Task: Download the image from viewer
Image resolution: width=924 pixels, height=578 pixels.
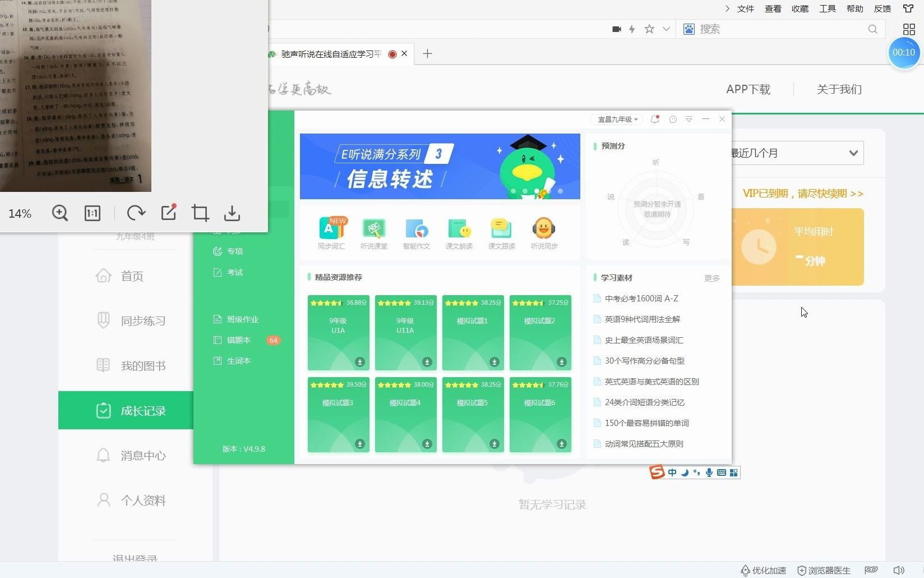Action: click(x=232, y=213)
